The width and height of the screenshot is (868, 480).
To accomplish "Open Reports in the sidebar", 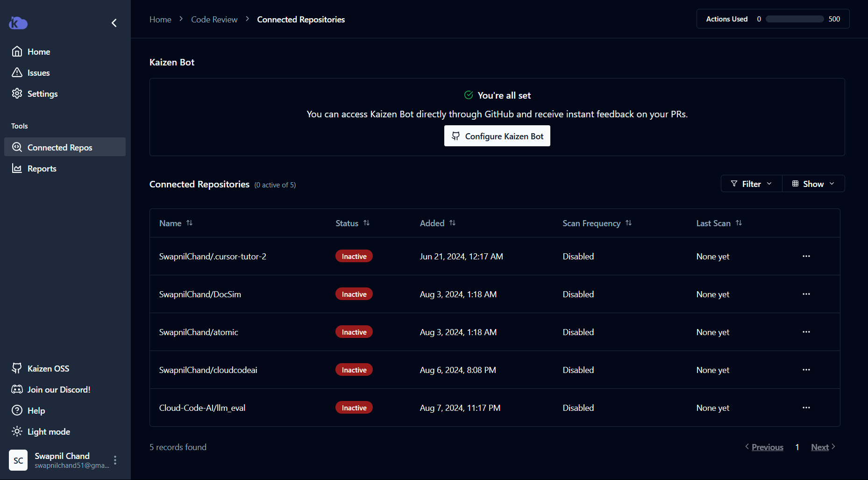I will [x=42, y=168].
